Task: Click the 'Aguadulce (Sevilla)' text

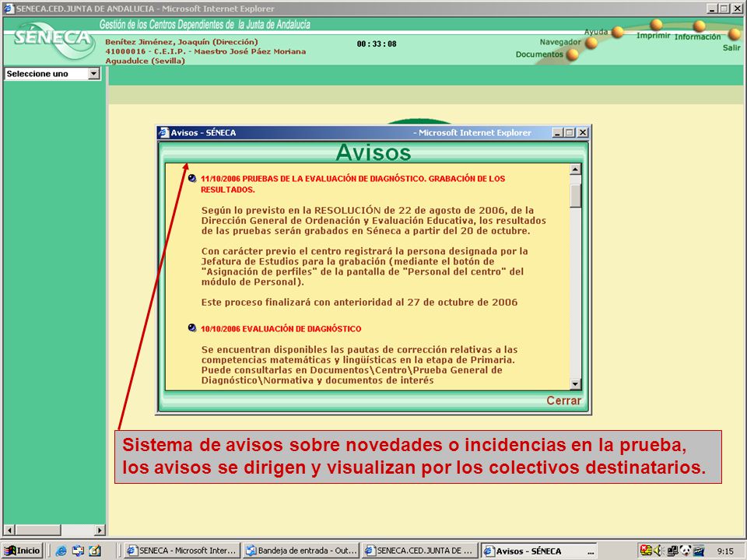Action: click(x=145, y=61)
